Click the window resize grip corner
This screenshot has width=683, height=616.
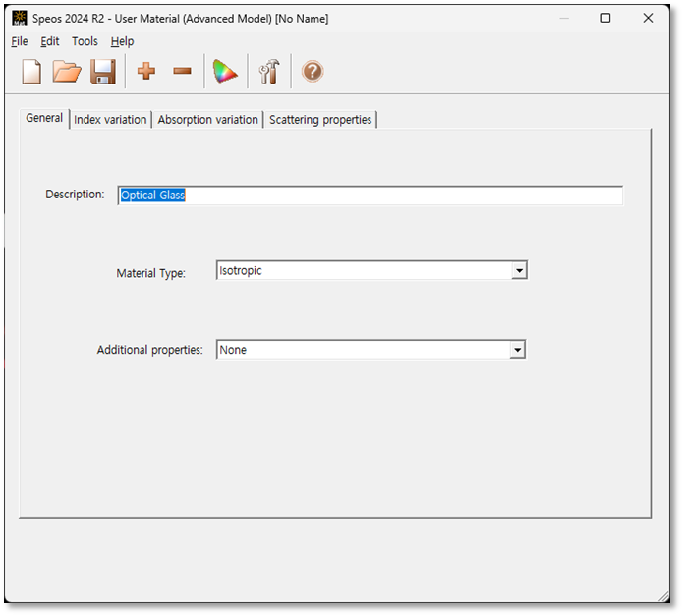(x=663, y=597)
